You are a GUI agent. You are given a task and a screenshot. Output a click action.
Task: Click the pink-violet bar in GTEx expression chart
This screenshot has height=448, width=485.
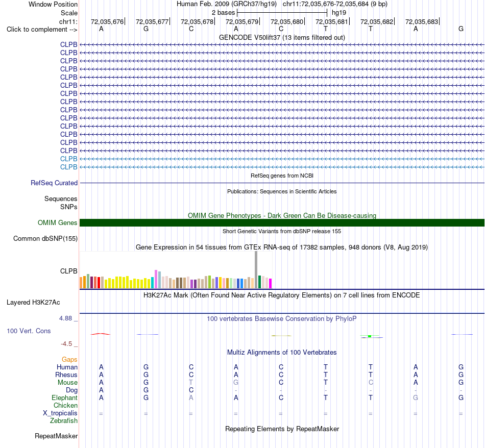point(156,279)
